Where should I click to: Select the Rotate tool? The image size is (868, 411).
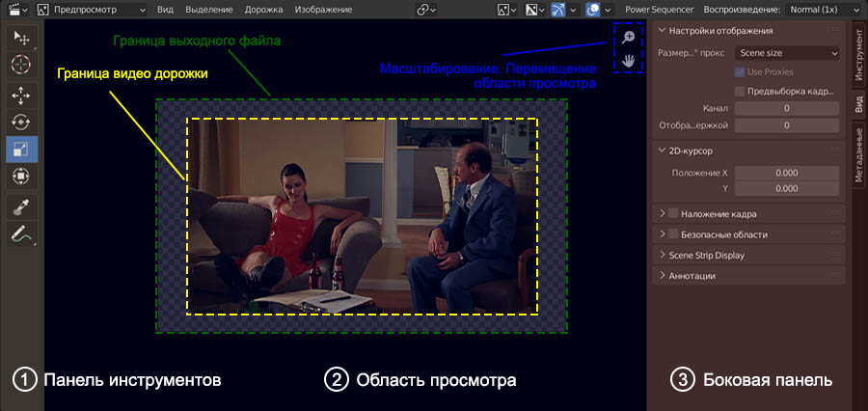[x=21, y=123]
